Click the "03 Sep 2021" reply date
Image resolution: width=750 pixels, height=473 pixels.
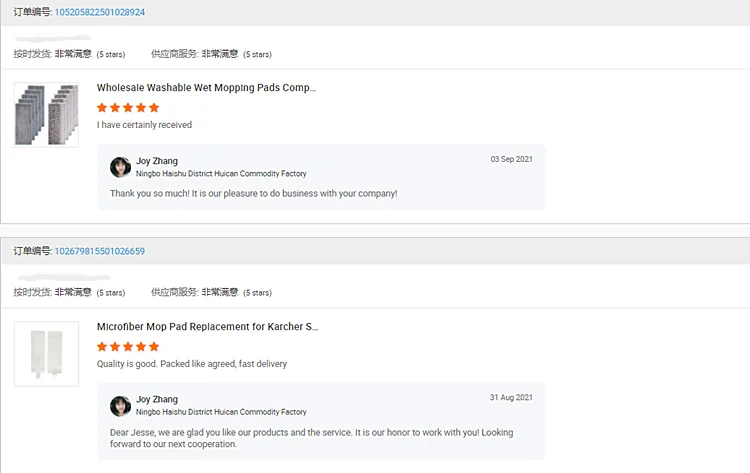[x=511, y=160]
